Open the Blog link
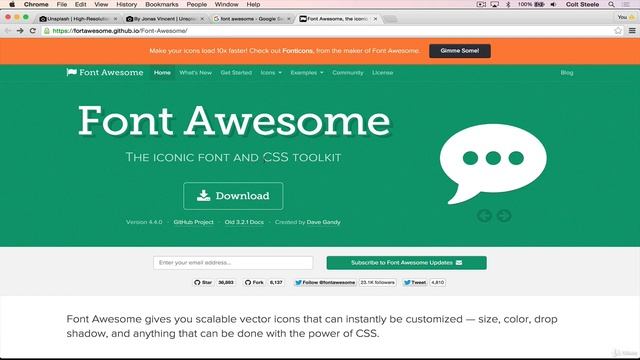The height and width of the screenshot is (360, 640). [x=567, y=73]
